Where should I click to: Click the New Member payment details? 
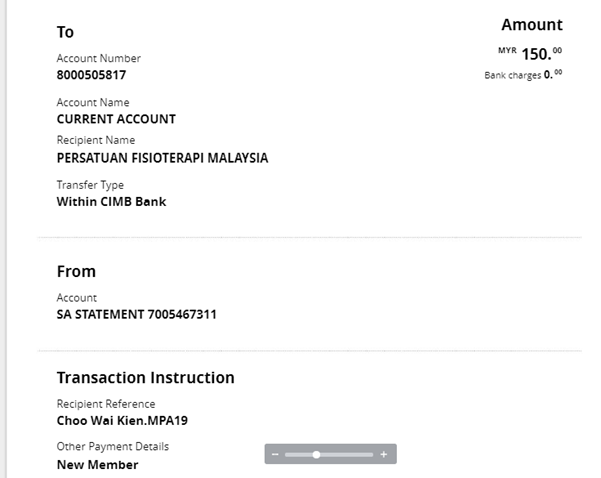click(x=97, y=465)
